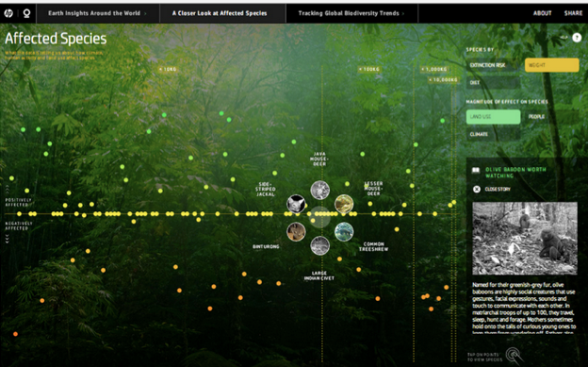The image size is (588, 367).
Task: Toggle species sorting by Diet
Action: tap(494, 83)
